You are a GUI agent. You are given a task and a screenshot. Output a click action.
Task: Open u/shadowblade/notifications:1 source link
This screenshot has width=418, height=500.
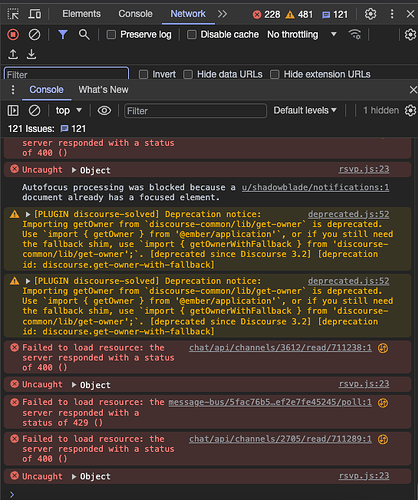tap(315, 187)
